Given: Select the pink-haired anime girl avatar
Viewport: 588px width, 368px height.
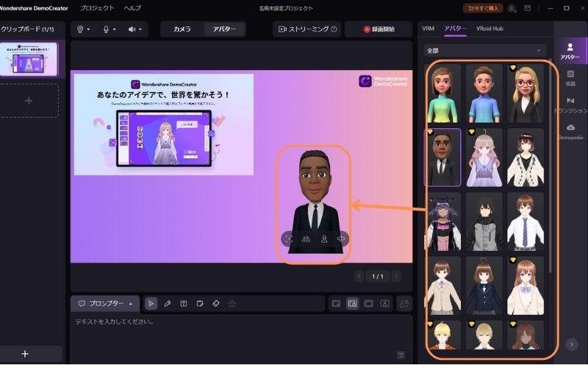Looking at the screenshot, I should point(484,158).
